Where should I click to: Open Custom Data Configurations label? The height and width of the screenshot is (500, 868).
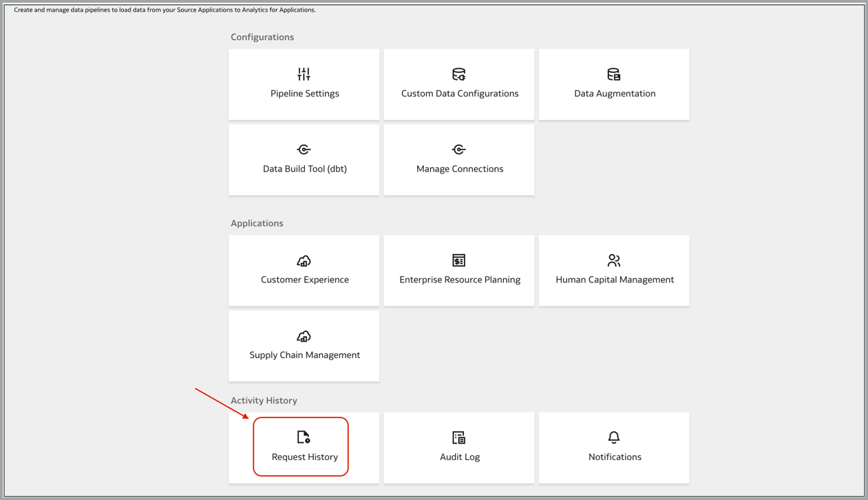pos(460,94)
